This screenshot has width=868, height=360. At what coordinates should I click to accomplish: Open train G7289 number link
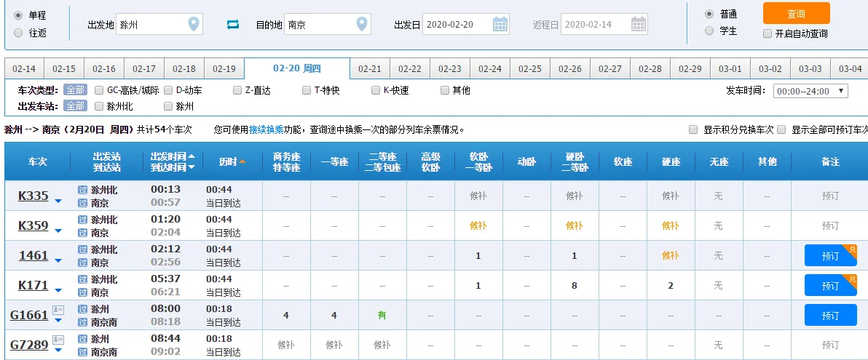coord(29,345)
